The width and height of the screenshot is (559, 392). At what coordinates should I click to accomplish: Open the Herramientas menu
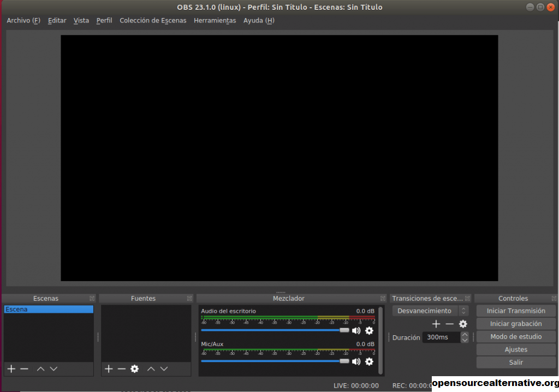[215, 21]
